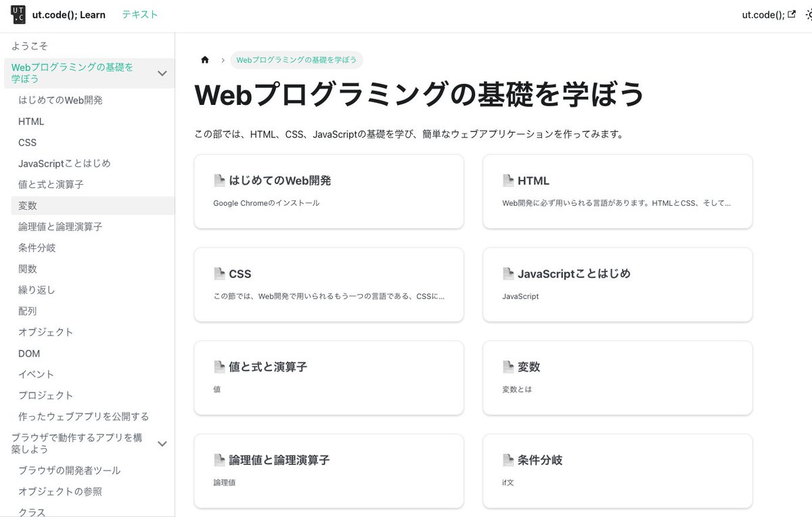The width and height of the screenshot is (812, 517).
Task: Open プロジェクト sidebar item
Action: 46,395
